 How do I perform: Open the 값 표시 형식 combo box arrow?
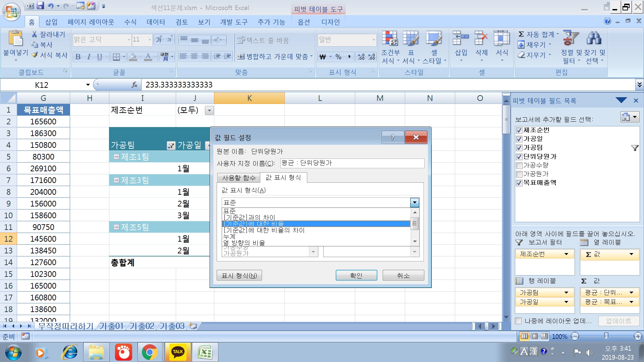coord(415,202)
